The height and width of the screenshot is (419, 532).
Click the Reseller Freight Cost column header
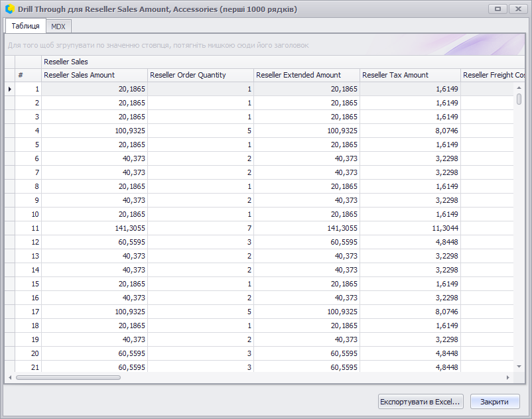point(493,75)
